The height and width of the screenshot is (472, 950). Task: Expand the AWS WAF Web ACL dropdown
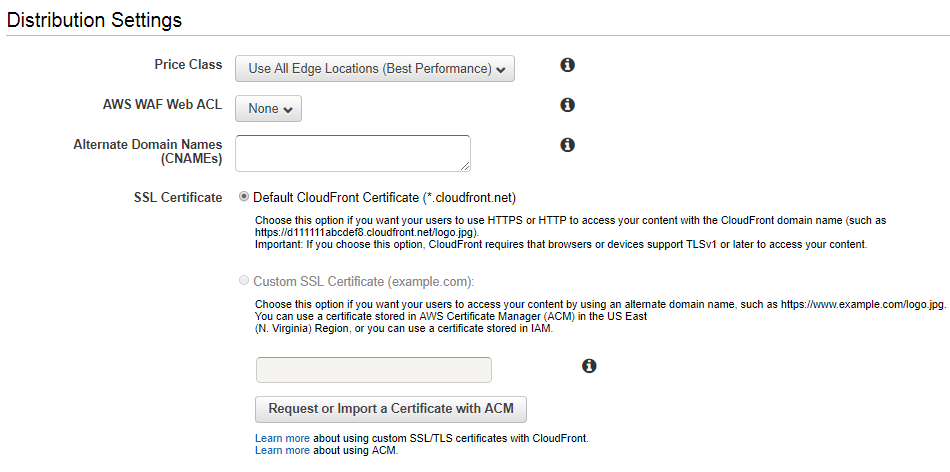point(268,109)
